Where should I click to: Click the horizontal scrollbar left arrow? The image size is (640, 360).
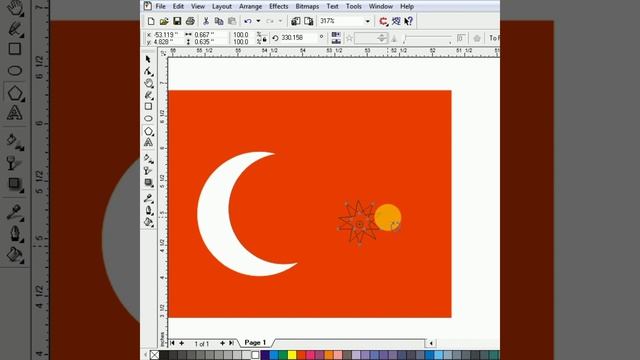point(431,343)
